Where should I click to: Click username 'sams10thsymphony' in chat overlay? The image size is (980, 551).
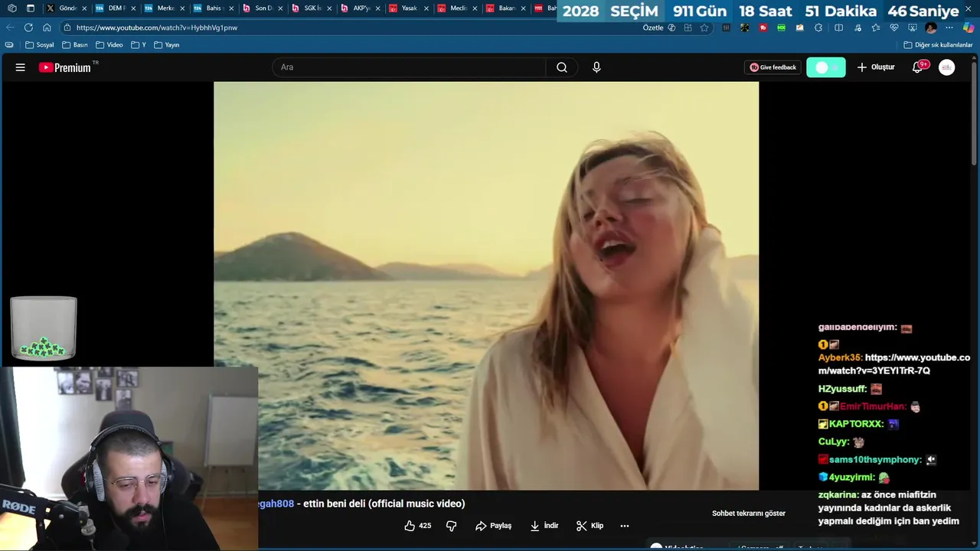[875, 460]
